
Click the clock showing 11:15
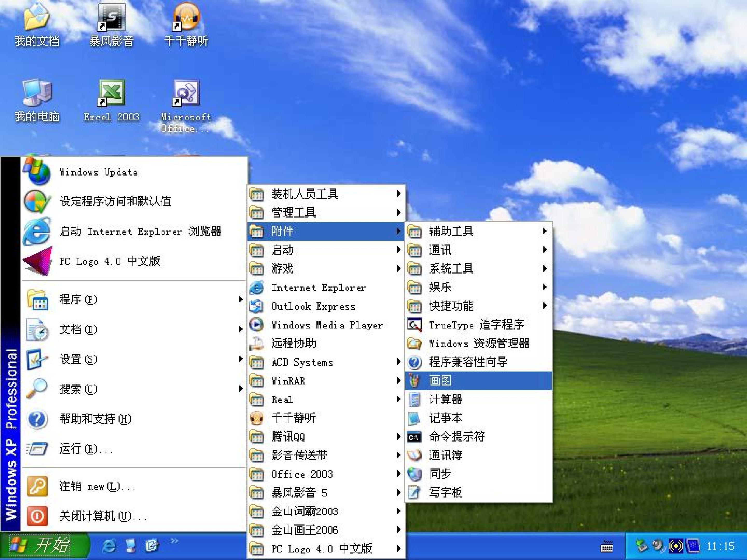coord(720,546)
